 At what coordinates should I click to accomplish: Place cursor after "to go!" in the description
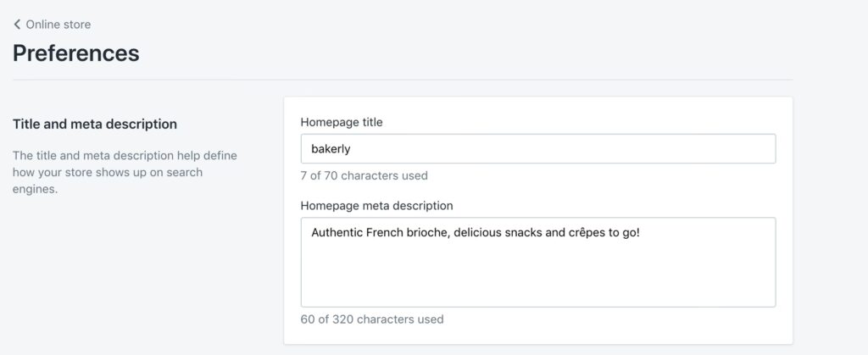[x=641, y=232]
